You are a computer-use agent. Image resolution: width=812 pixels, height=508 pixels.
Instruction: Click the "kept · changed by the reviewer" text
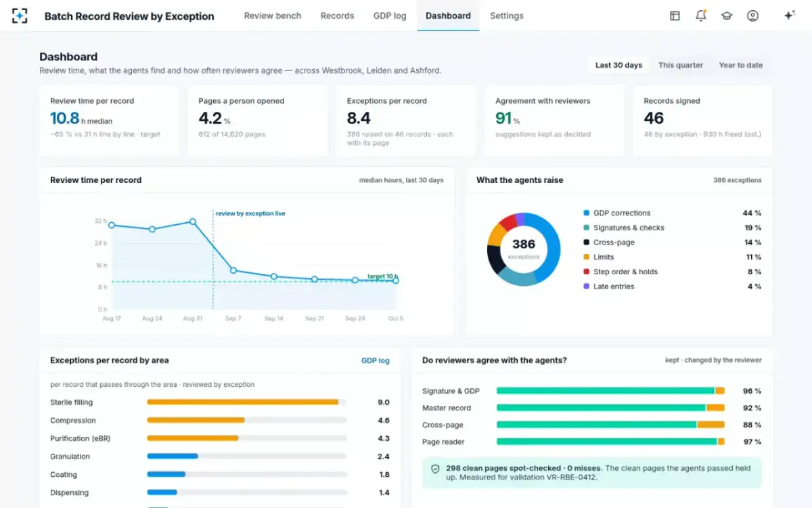pyautogui.click(x=713, y=360)
